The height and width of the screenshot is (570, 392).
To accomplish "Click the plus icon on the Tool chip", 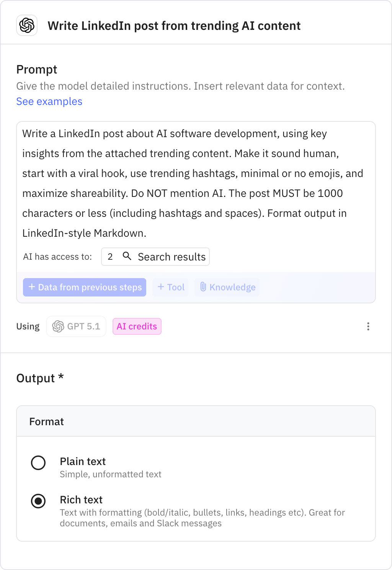I will point(161,287).
